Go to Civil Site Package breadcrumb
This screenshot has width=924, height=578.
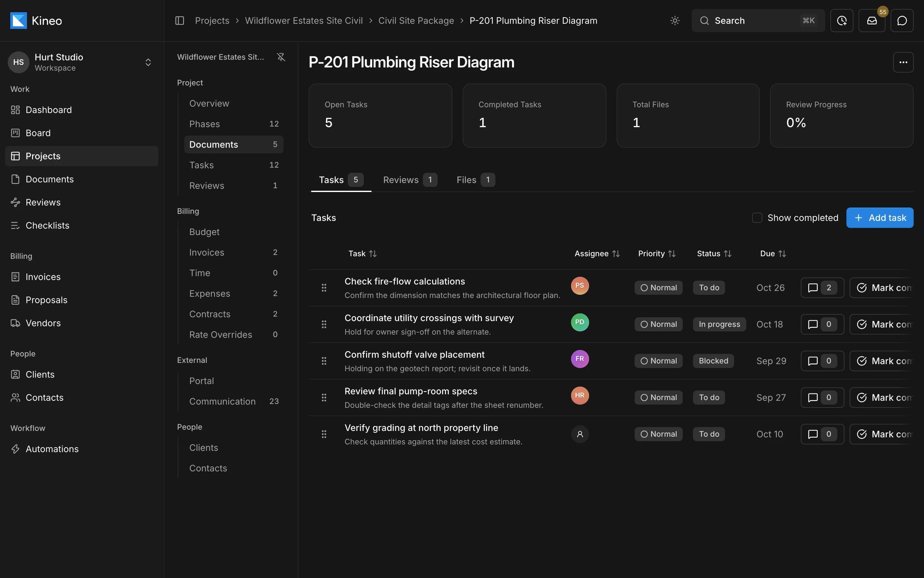click(x=416, y=21)
